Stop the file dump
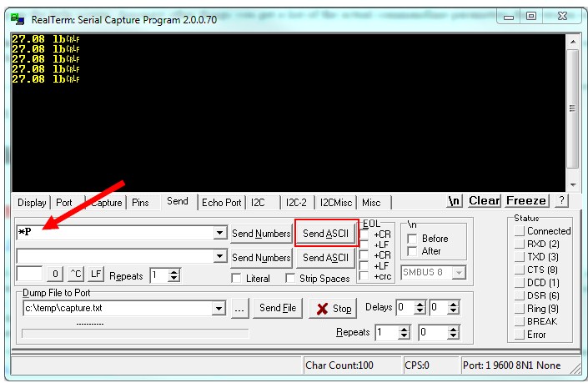The height and width of the screenshot is (383, 588). [x=334, y=309]
